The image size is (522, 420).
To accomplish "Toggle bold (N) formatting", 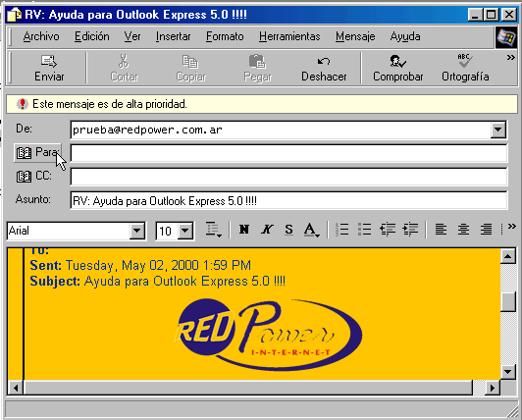I will pos(244,230).
